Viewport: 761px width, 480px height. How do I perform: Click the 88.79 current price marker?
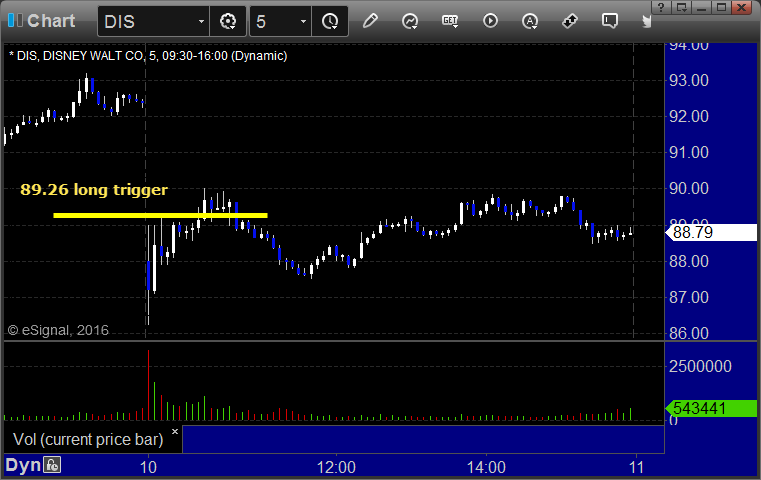[x=711, y=232]
